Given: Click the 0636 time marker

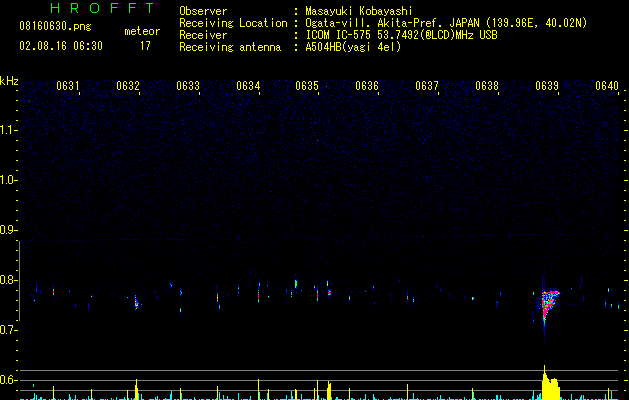Looking at the screenshot, I should (367, 86).
